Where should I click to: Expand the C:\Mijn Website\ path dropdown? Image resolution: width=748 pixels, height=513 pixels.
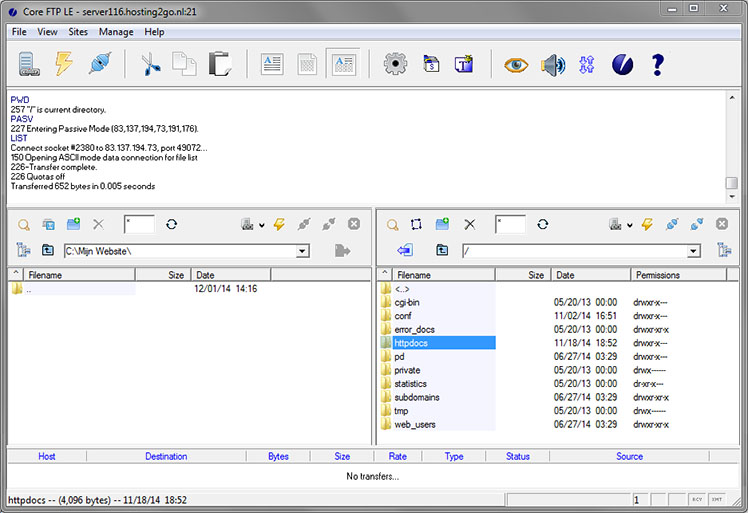point(302,251)
